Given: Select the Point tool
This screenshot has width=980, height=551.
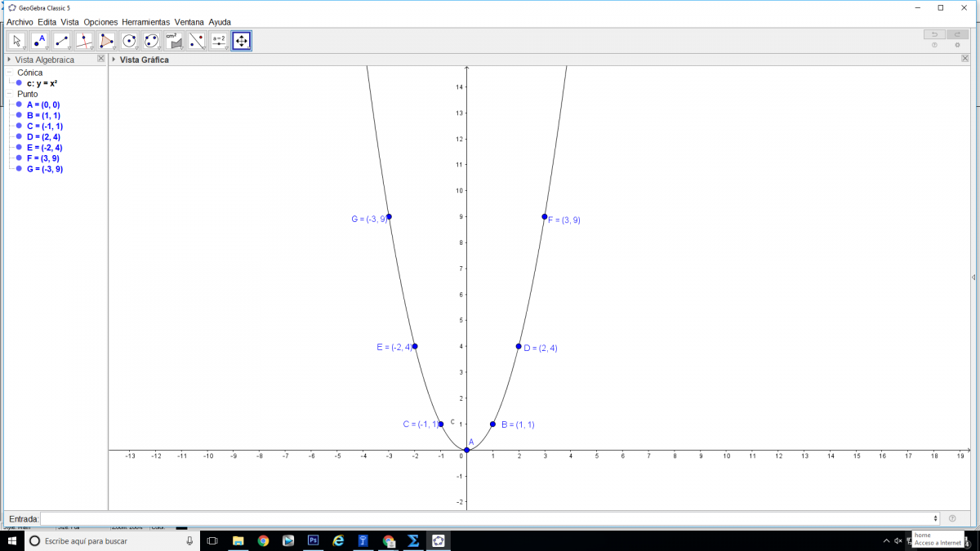Looking at the screenshot, I should click(x=39, y=41).
